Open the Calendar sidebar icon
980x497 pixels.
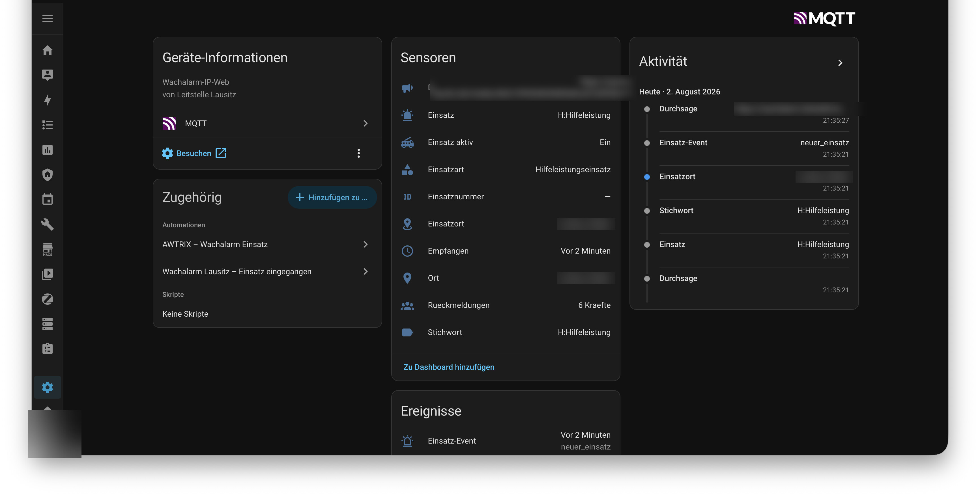[x=47, y=199]
